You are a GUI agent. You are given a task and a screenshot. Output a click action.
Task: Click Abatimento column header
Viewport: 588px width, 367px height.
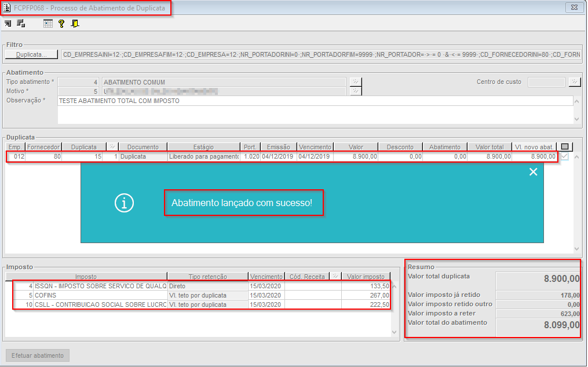[445, 147]
